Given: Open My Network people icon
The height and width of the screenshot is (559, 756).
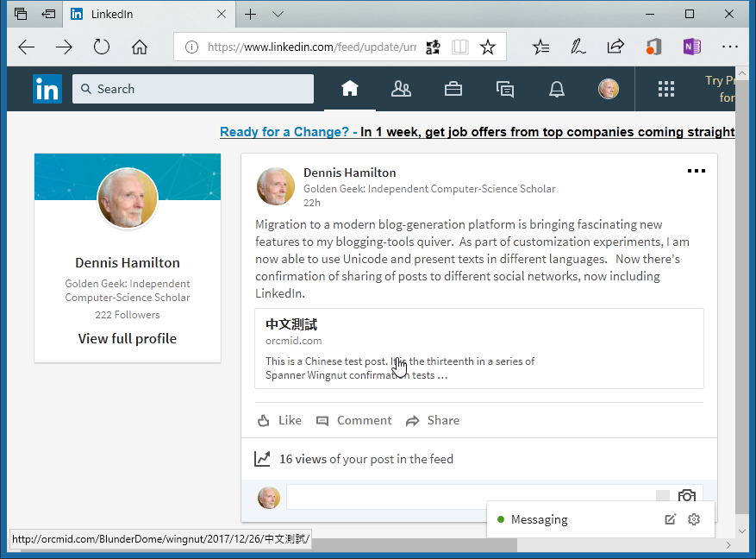Looking at the screenshot, I should tap(401, 89).
